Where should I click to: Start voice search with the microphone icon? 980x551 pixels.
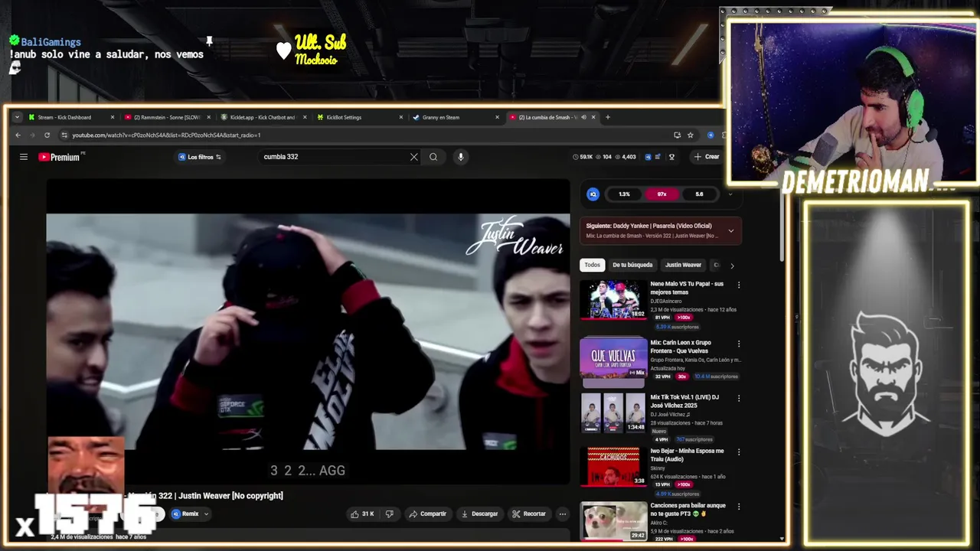[460, 157]
